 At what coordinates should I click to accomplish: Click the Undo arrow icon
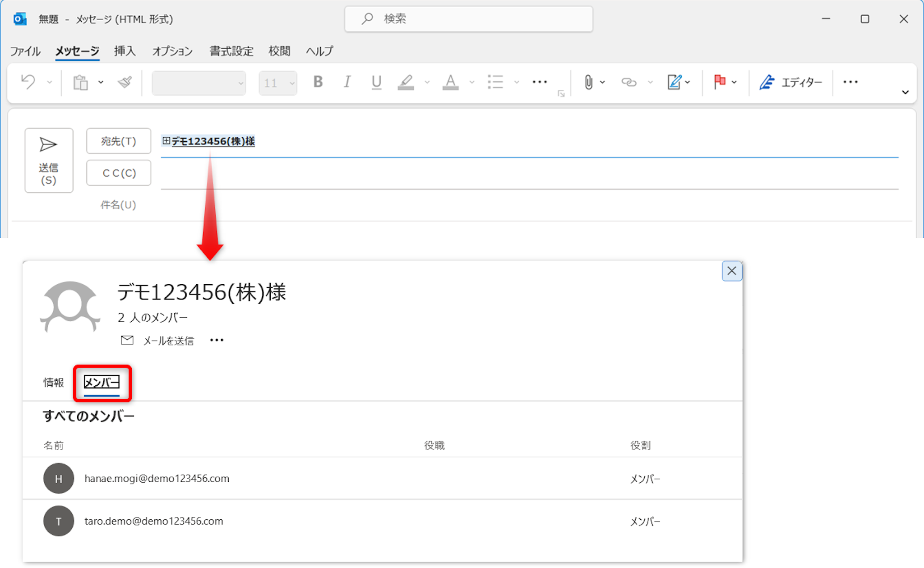[x=28, y=82]
